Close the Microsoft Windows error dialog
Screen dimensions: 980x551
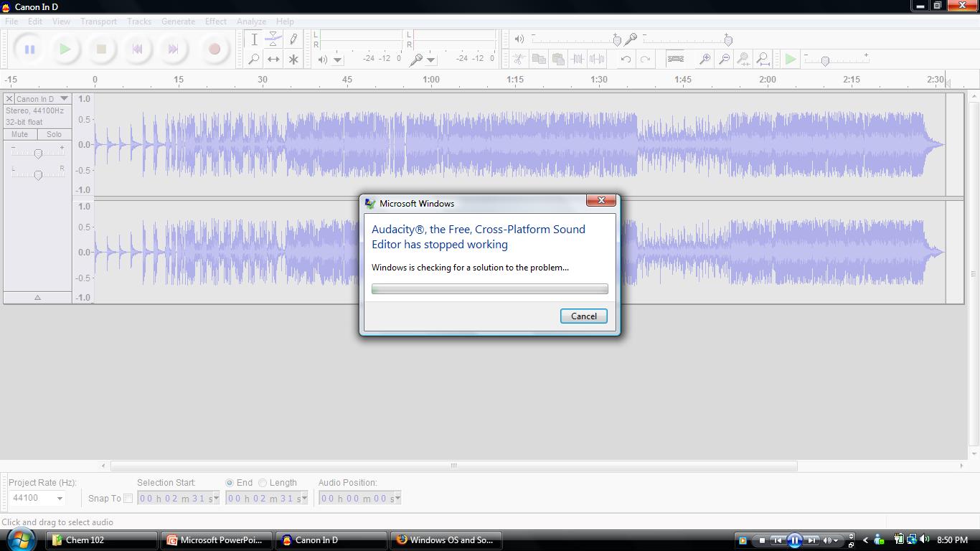pos(601,200)
